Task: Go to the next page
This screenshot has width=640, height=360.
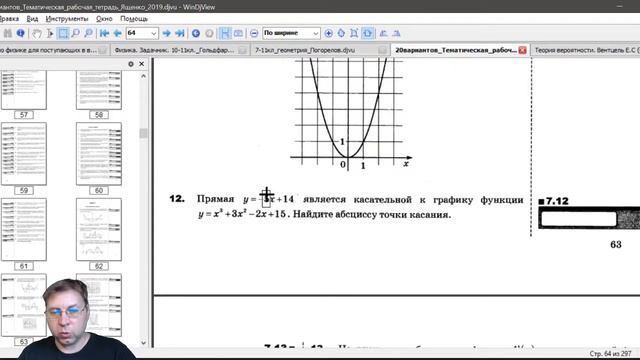Action: coord(167,33)
